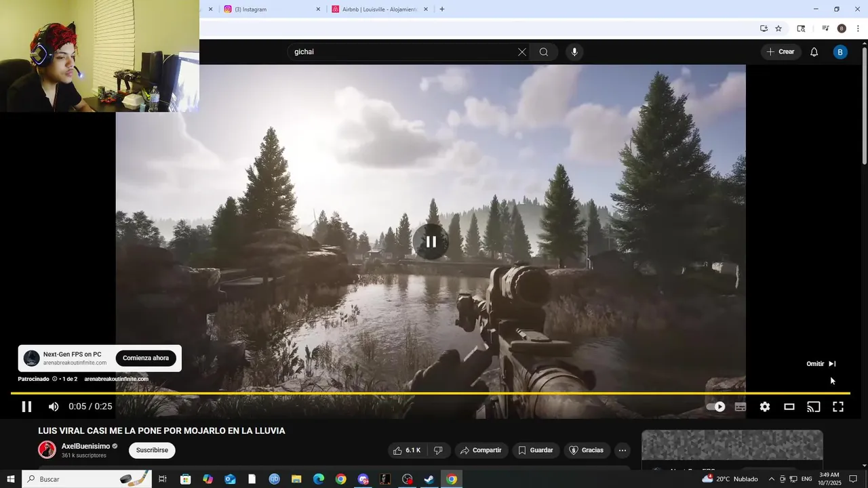Click the taskbar Buscar search box
Screen dimensions: 868x488
(87, 479)
